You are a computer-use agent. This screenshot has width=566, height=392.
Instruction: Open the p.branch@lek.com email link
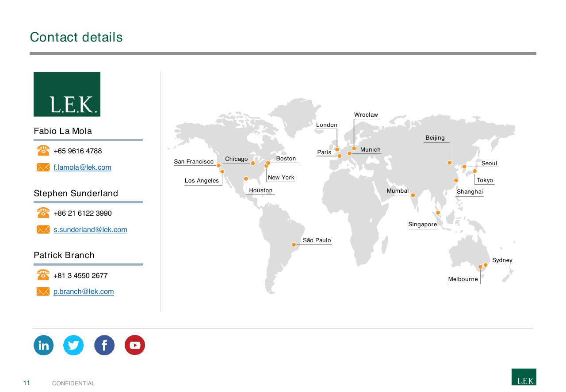click(x=84, y=291)
